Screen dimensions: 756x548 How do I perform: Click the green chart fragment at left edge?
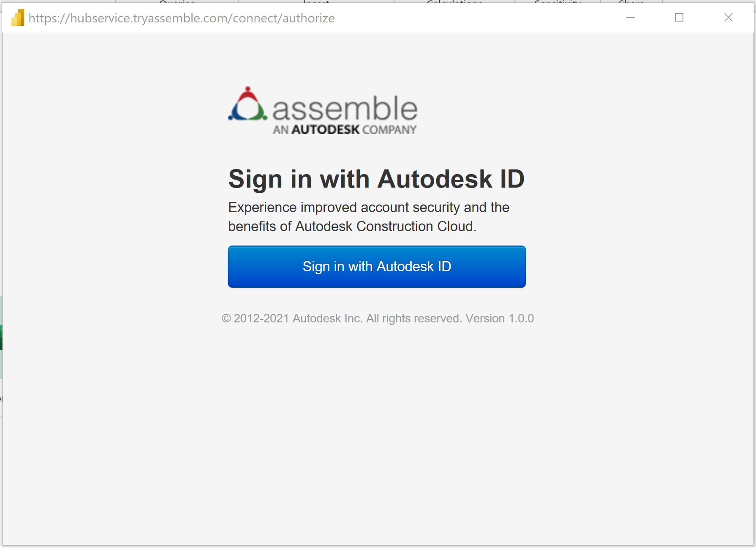pyautogui.click(x=1, y=338)
